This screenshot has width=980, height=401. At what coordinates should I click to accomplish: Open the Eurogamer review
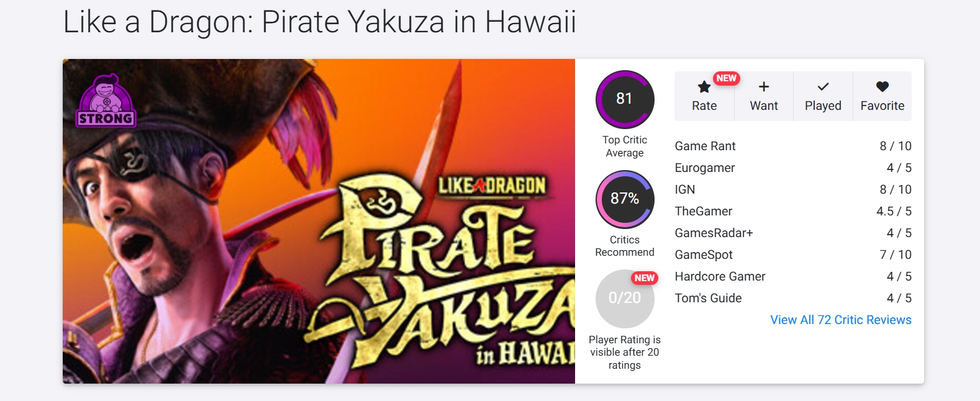click(704, 168)
